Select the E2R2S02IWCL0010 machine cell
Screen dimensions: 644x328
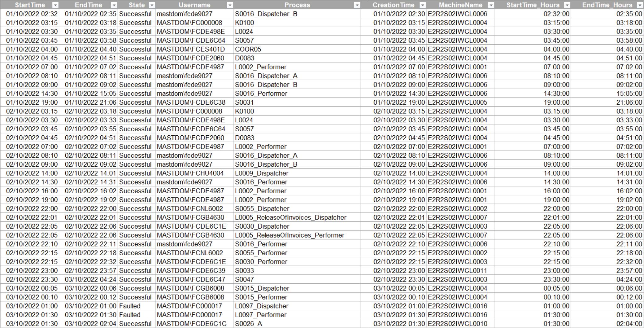pos(457,324)
